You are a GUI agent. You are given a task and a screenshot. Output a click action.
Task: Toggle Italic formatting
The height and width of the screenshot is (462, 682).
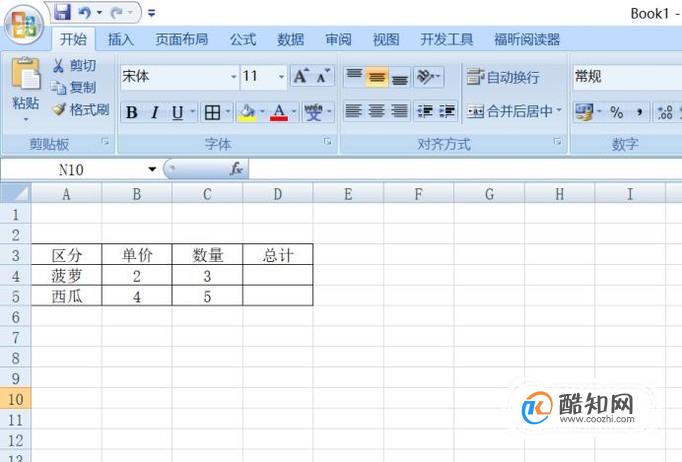155,112
